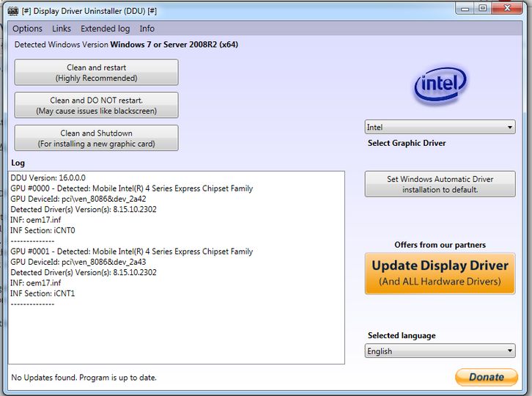The height and width of the screenshot is (396, 532).
Task: Click the Update Display Driver partner offer
Action: (440, 274)
